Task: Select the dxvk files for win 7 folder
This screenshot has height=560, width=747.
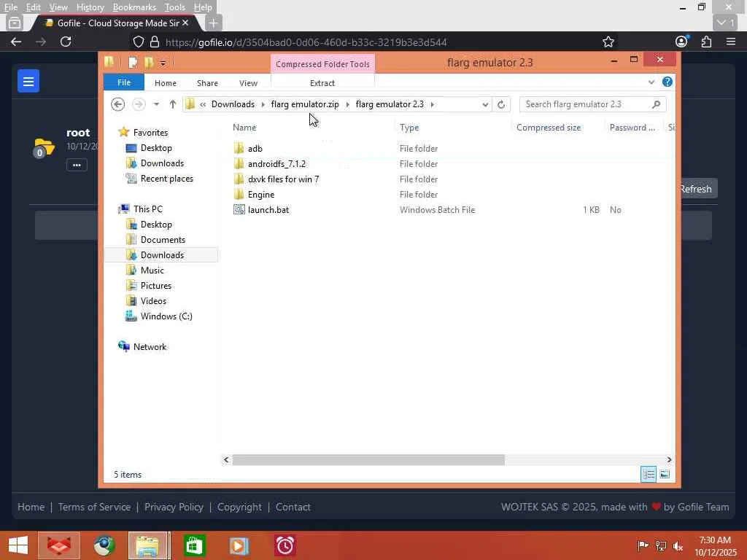Action: 283,179
